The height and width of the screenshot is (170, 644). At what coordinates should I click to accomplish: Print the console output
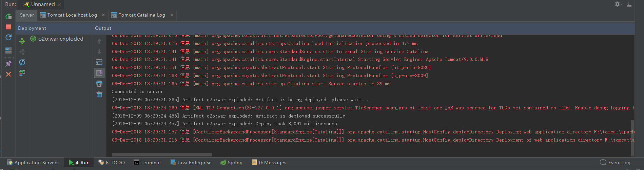pos(99,84)
